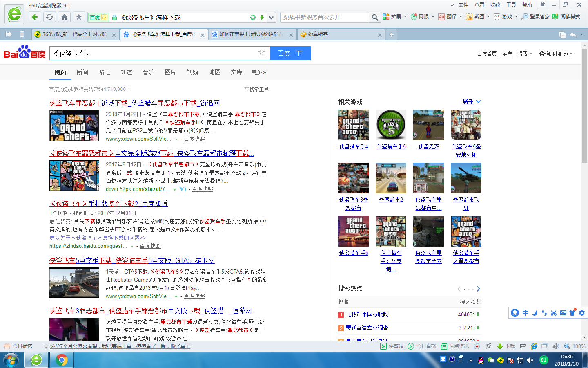This screenshot has width=588, height=368.
Task: Click the IME moon half-width toggle
Action: click(x=535, y=313)
